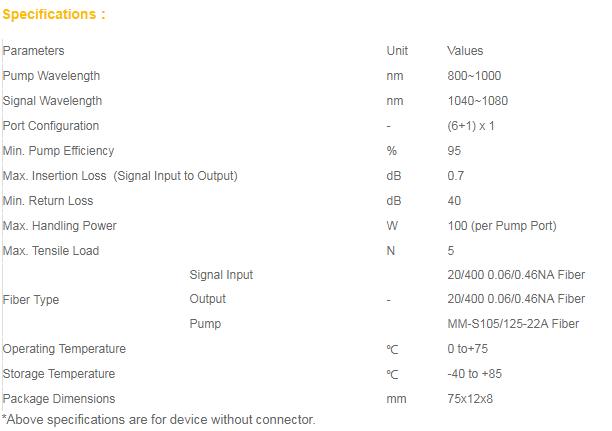Viewport: 612px width, 431px height.
Task: Click the 100 (per Pump Port) value
Action: (x=502, y=226)
